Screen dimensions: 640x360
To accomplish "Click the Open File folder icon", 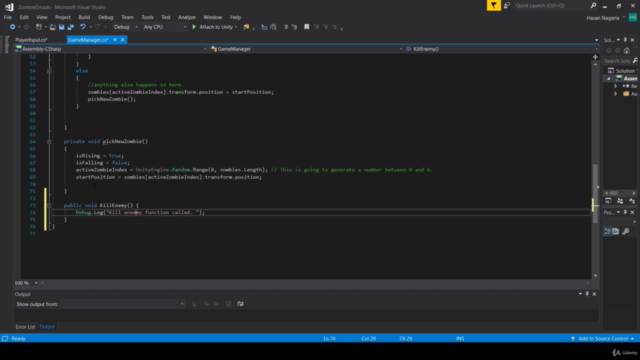I will (53, 27).
